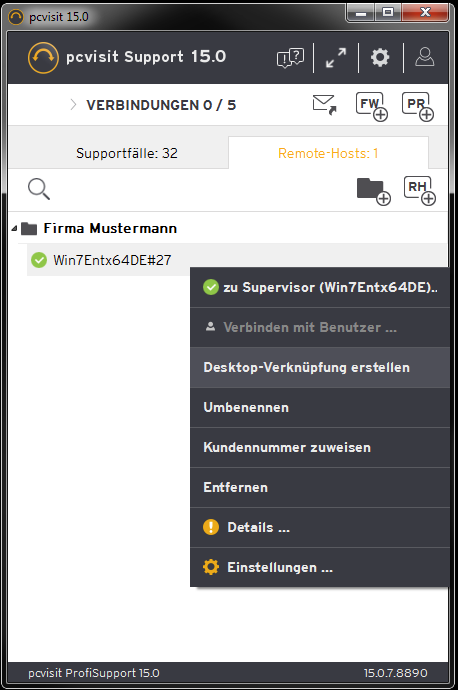The width and height of the screenshot is (458, 690).
Task: Collapse the Firma Mustermann folder triangle
Action: click(15, 228)
